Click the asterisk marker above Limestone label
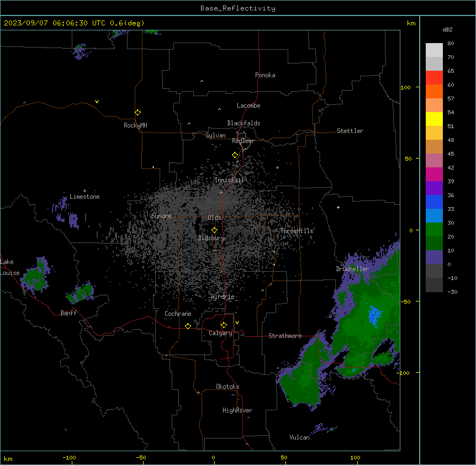The image size is (476, 465). [84, 191]
